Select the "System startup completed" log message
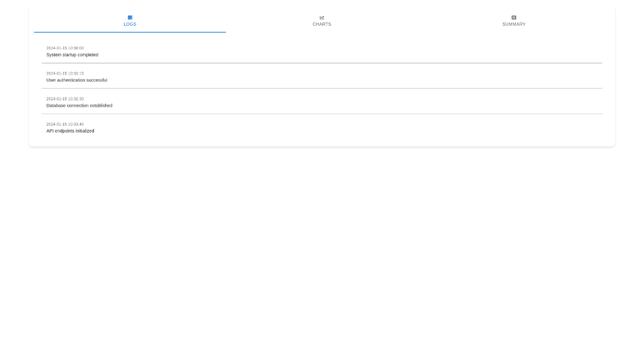Viewport: 644px width, 338px height. coord(72,55)
